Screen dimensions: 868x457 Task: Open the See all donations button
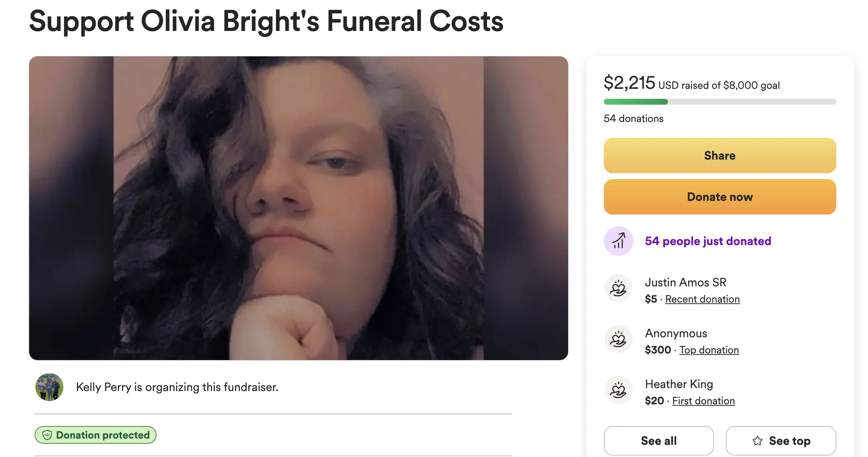tap(659, 441)
